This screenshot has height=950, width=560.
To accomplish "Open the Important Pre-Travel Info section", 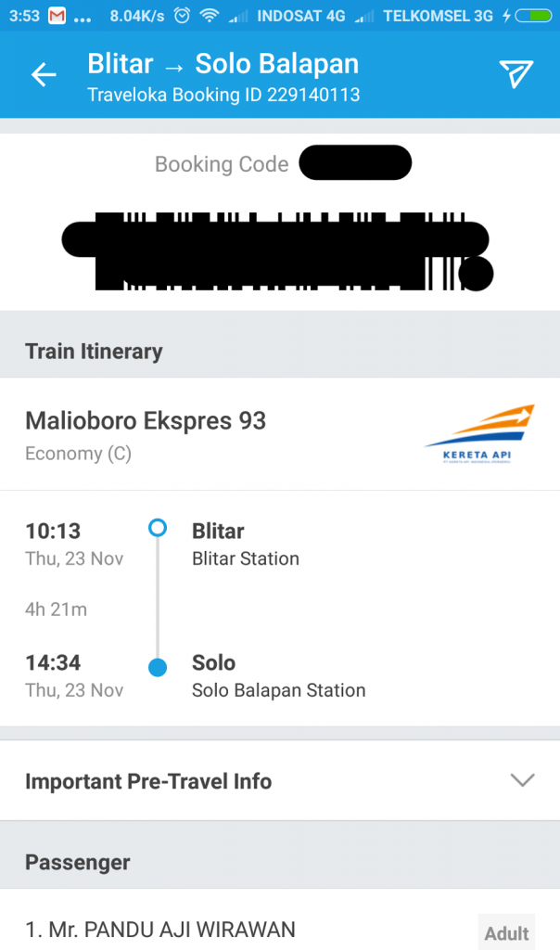I will 280,780.
